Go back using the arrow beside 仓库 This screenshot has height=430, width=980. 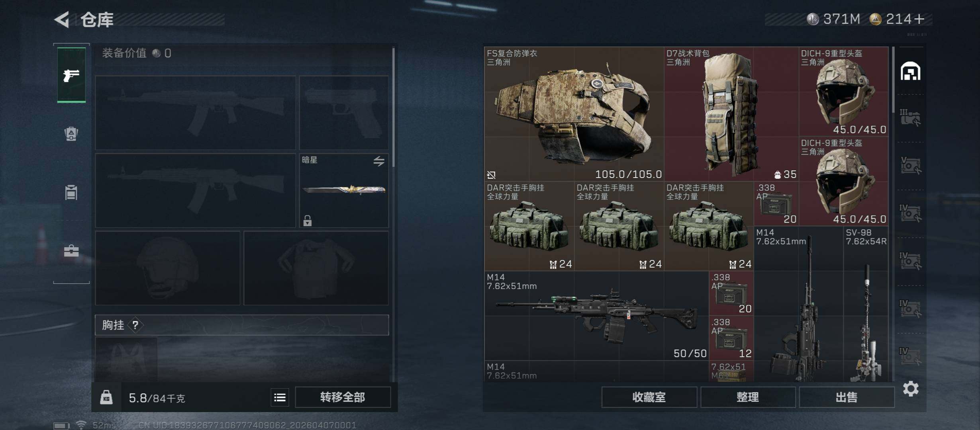[63, 19]
